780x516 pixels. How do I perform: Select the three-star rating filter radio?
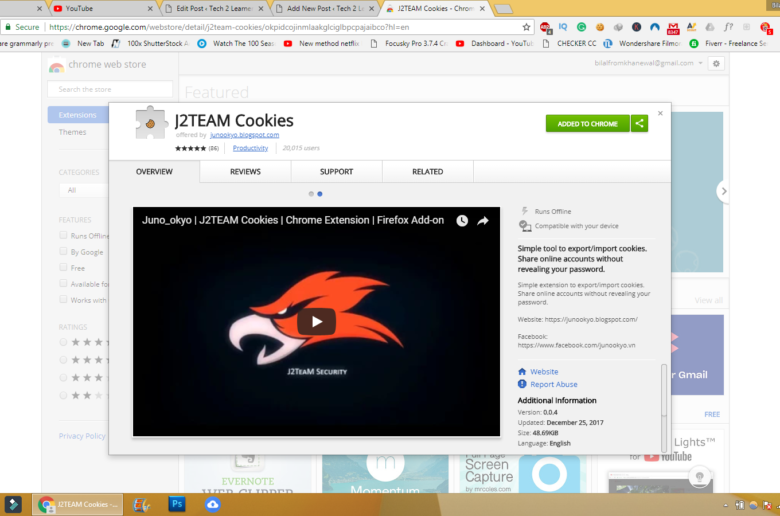tap(63, 378)
